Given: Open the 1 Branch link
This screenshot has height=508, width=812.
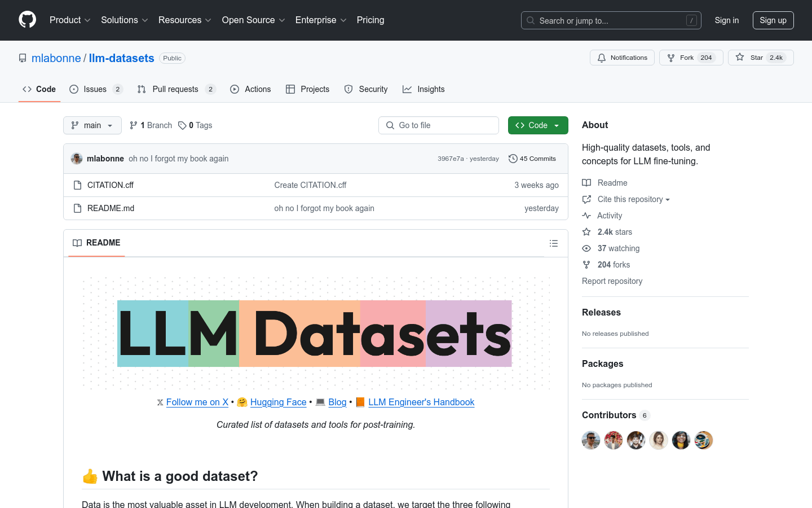Looking at the screenshot, I should click(151, 125).
